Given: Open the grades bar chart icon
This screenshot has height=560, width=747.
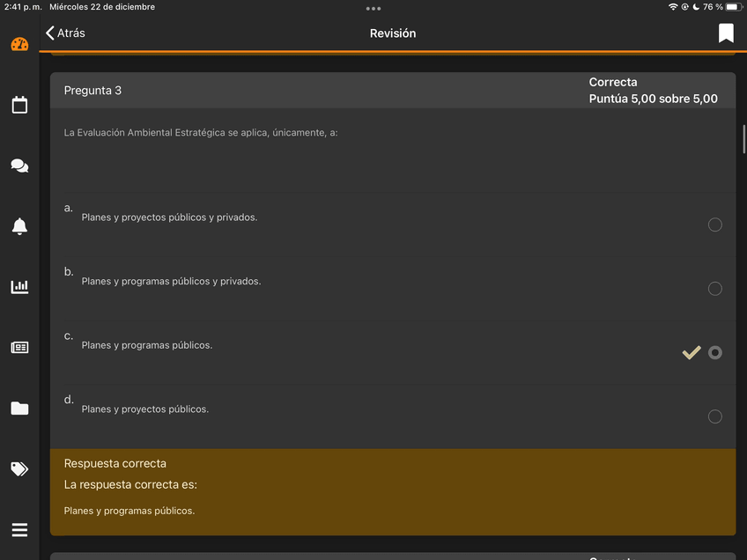Looking at the screenshot, I should tap(19, 287).
